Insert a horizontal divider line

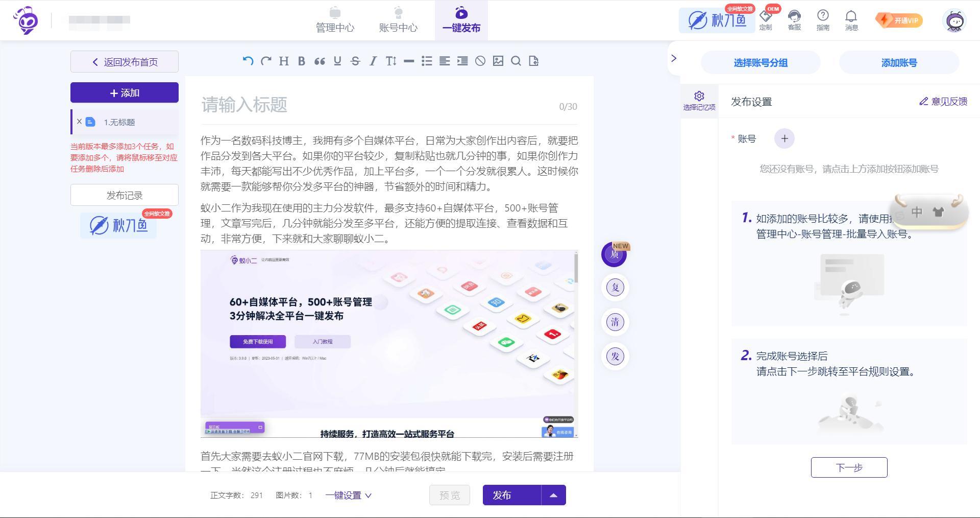(409, 61)
